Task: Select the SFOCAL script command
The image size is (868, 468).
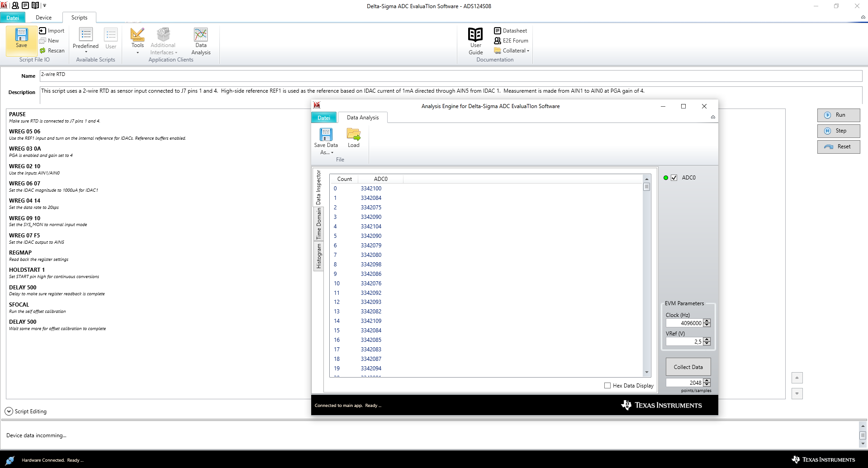Action: 19,305
